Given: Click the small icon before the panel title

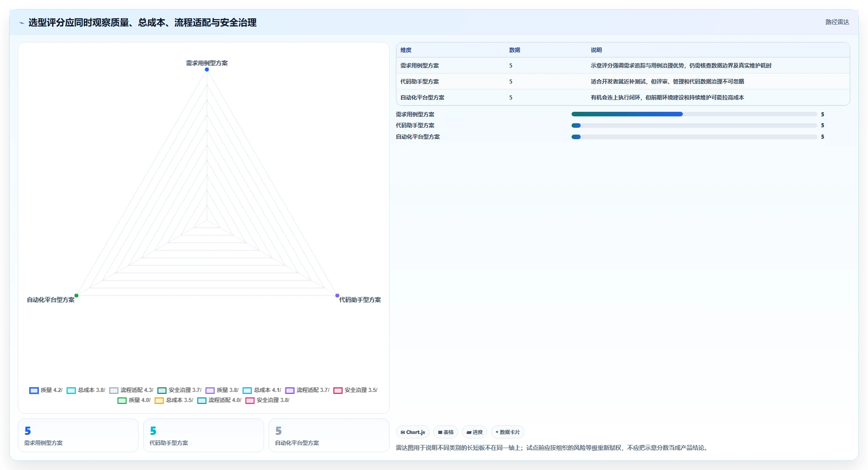Looking at the screenshot, I should tap(21, 23).
